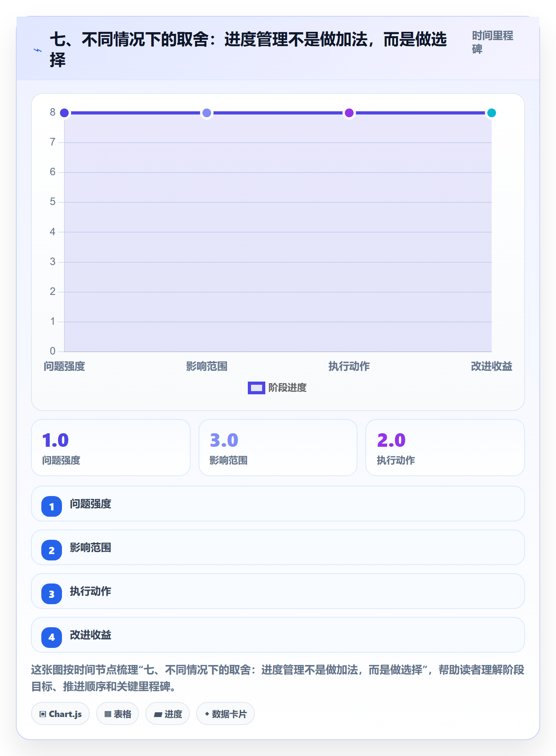Click the 问题强度 data point on chart

coord(64,113)
